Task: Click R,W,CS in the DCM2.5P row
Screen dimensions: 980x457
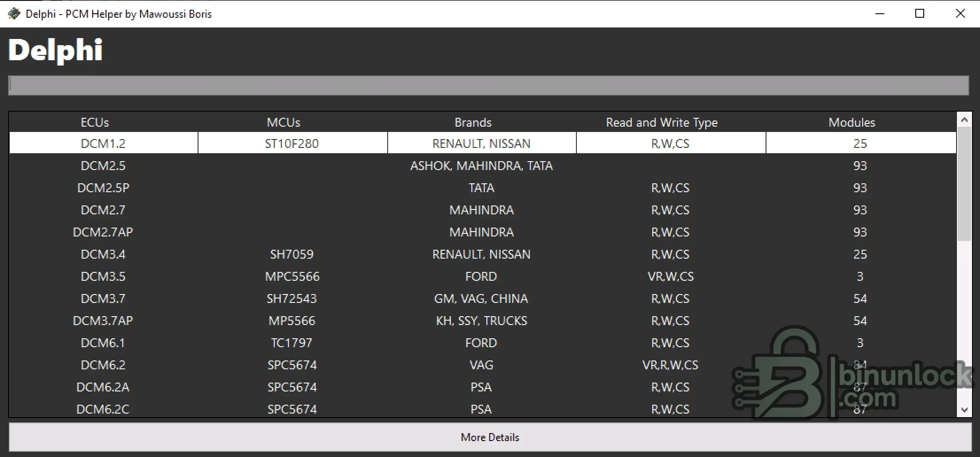Action: (670, 188)
